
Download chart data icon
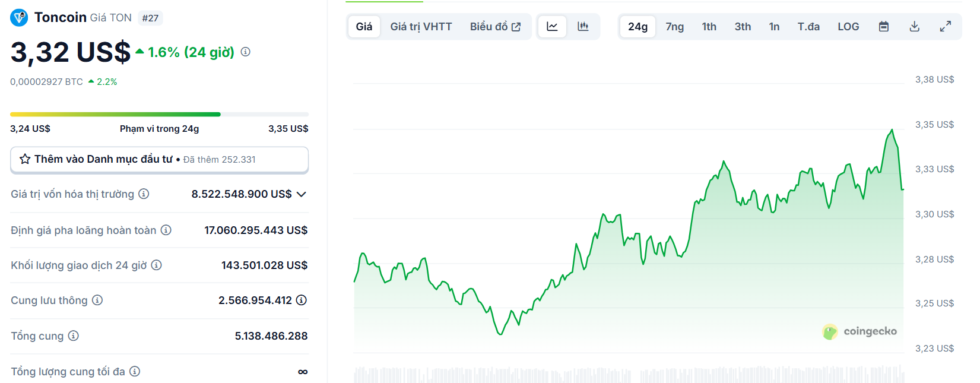point(915,27)
